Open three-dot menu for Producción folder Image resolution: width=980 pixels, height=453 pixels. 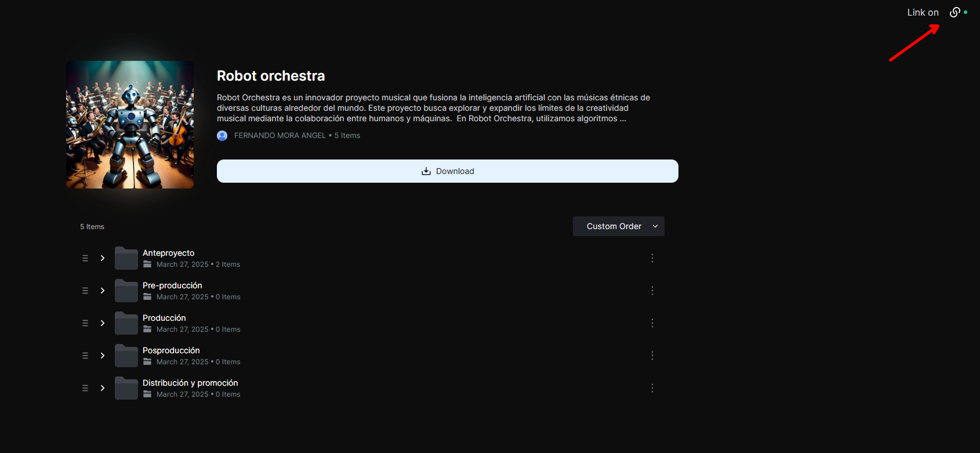[652, 323]
